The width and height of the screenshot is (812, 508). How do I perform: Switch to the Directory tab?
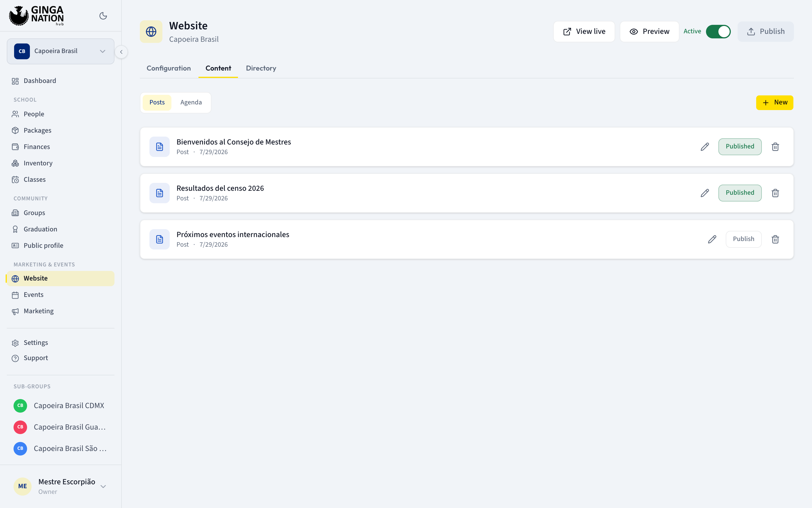pos(261,68)
